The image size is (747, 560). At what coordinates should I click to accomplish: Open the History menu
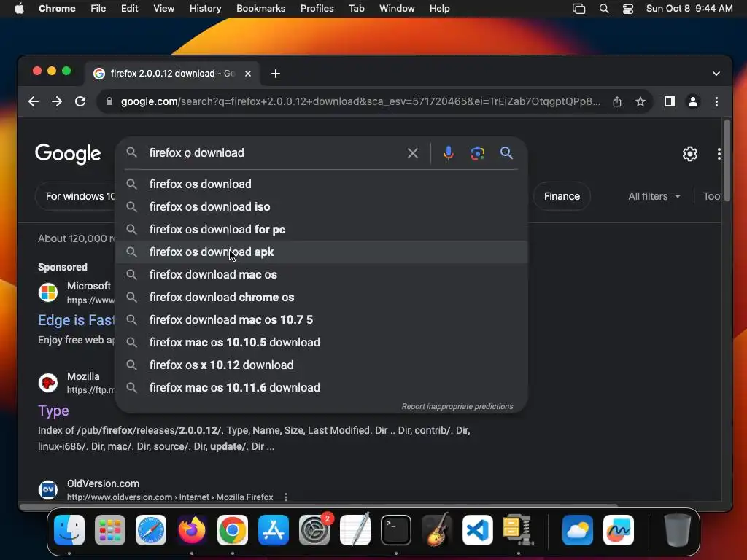click(205, 9)
